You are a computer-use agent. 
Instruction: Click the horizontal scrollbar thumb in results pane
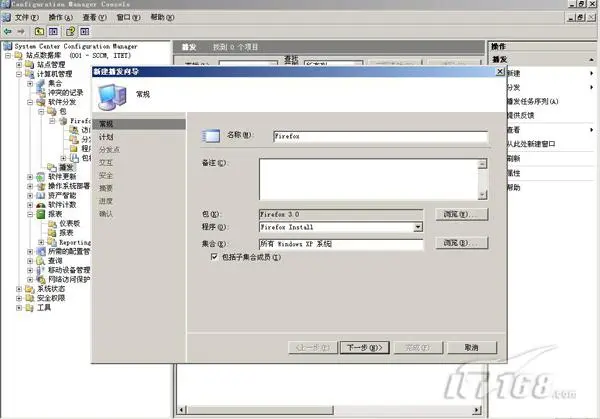tap(260, 410)
